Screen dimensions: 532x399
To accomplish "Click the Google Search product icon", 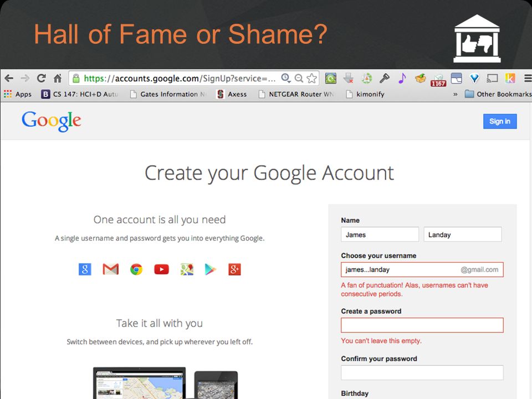I will 85,269.
